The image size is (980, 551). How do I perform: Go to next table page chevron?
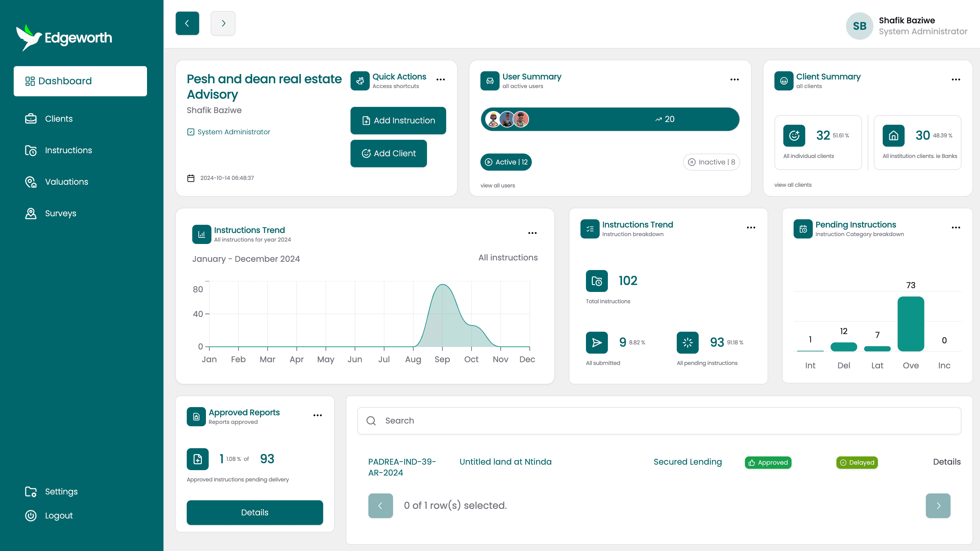coord(938,506)
